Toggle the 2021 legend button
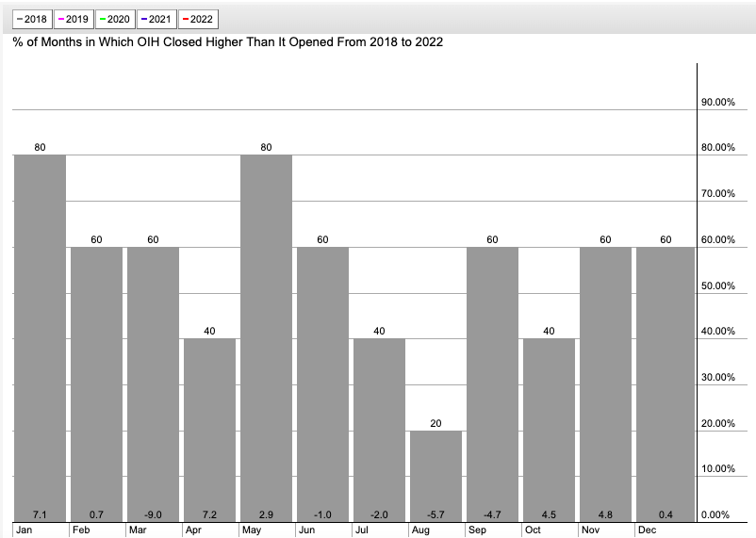Screen dimensions: 756x538 click(x=156, y=19)
